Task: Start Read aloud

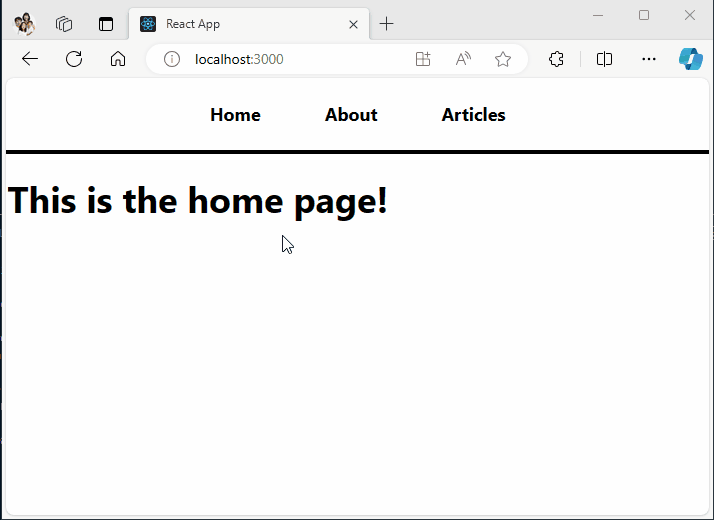Action: click(463, 59)
